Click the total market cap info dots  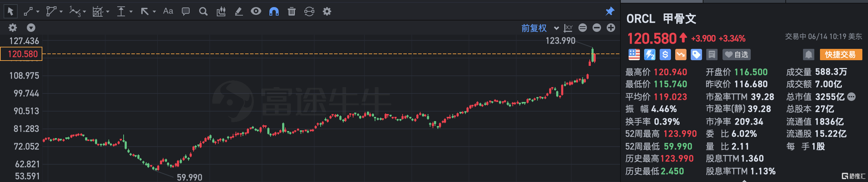[x=852, y=97]
